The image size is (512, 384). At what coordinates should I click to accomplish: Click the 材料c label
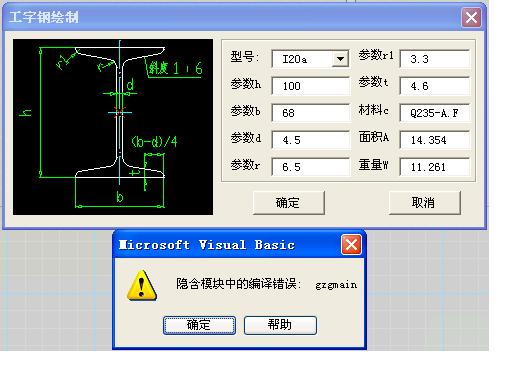[x=374, y=110]
